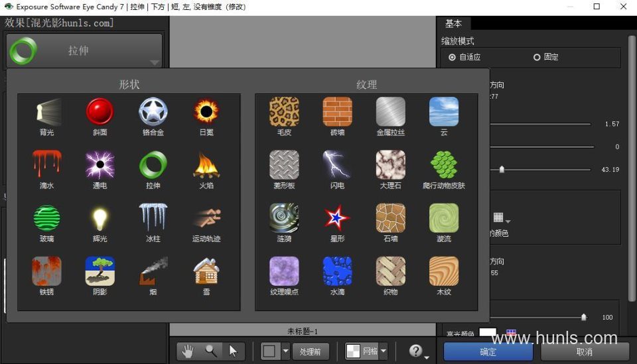637x364 pixels.
Task: Click the 未标题-1 document title bar
Action: pyautogui.click(x=303, y=331)
